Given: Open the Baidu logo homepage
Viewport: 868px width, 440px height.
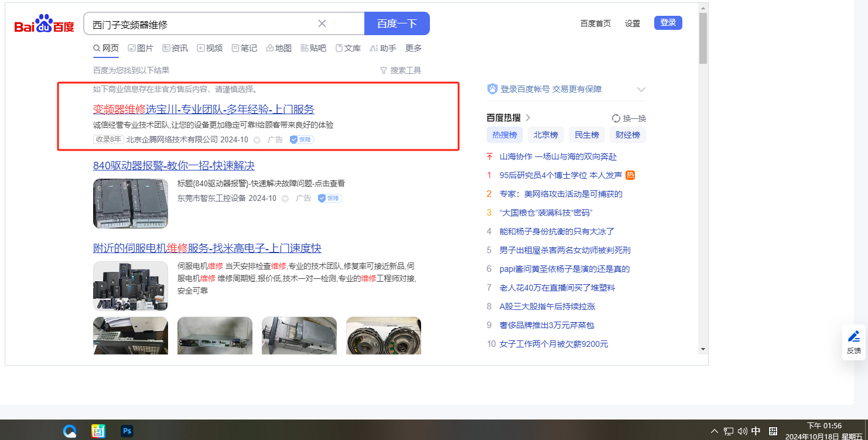Looking at the screenshot, I should (45, 24).
